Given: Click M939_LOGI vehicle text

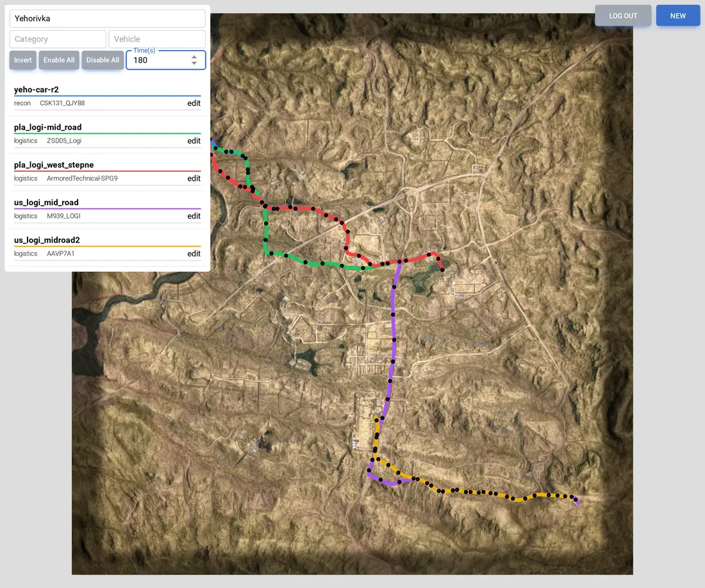Looking at the screenshot, I should point(64,216).
